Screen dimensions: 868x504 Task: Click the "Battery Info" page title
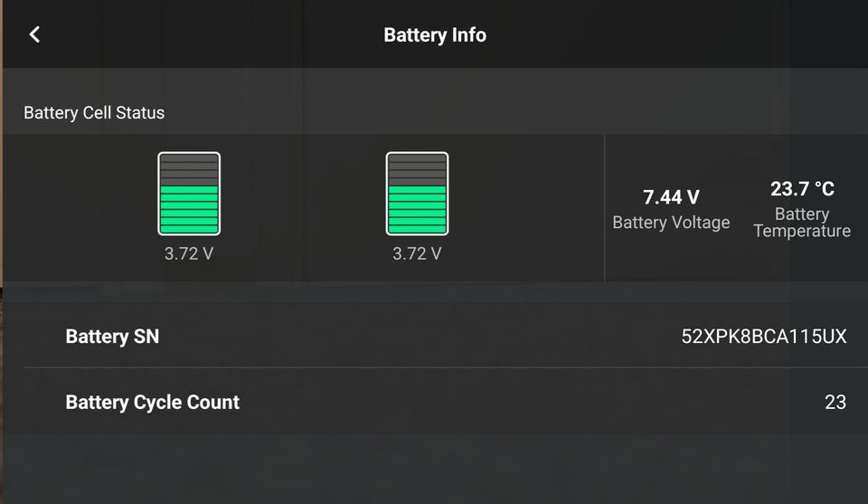[435, 35]
